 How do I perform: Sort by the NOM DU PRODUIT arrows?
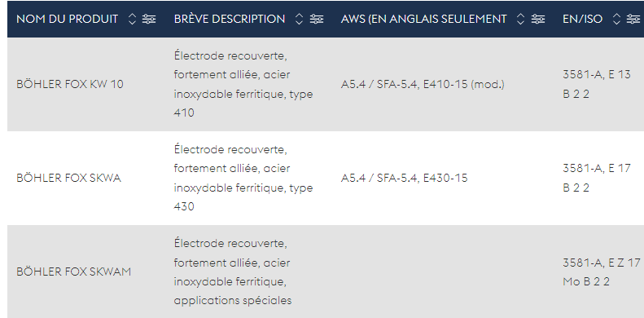click(132, 19)
